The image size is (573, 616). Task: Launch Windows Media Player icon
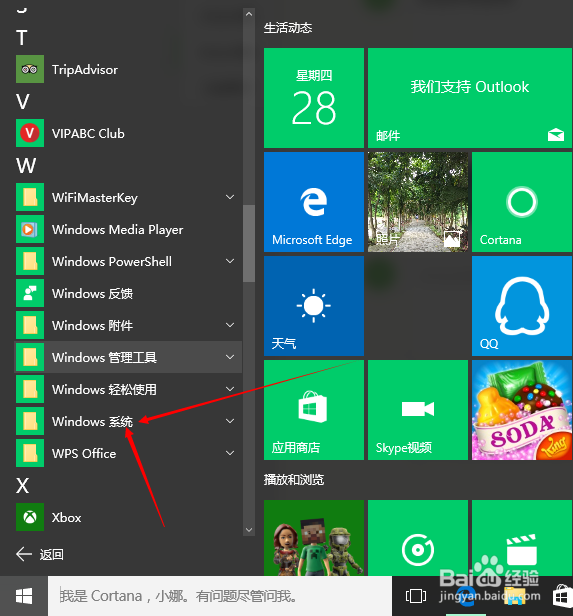tap(30, 229)
